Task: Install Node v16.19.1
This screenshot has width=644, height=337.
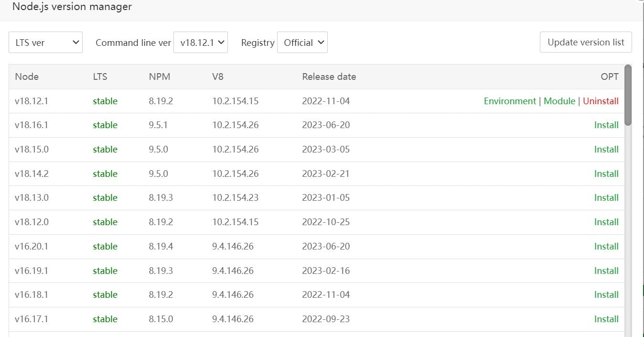Action: tap(606, 271)
